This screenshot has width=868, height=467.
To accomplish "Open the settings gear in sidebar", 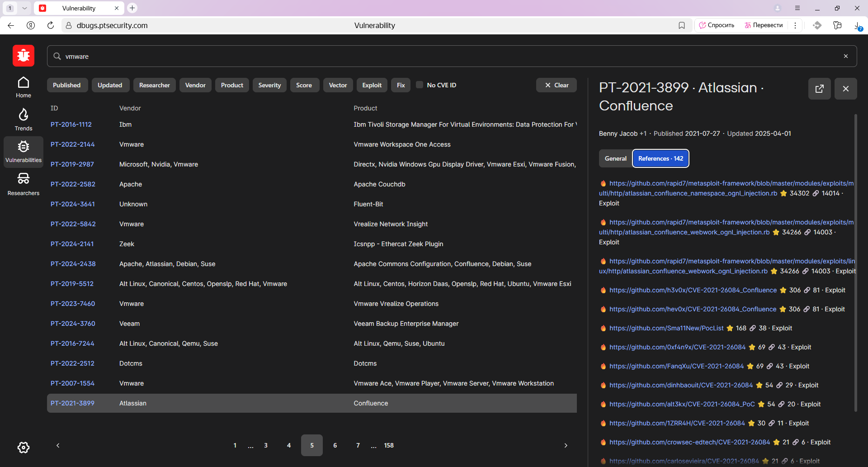I will [x=24, y=448].
